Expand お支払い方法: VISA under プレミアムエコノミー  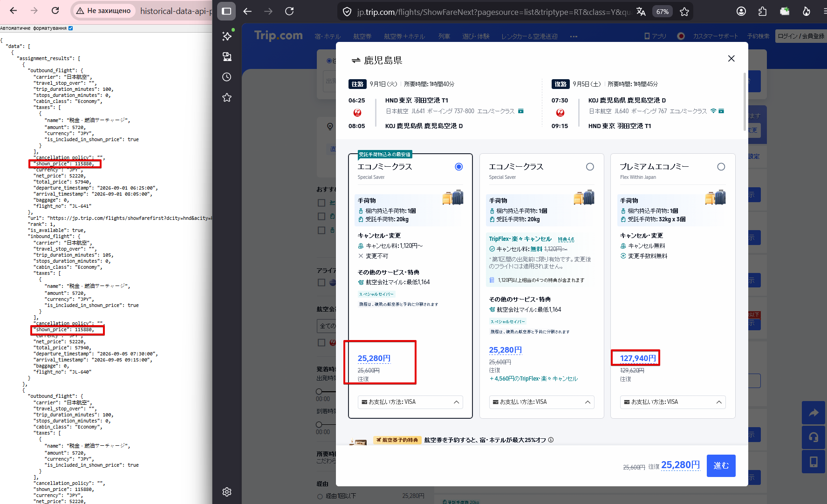(x=673, y=402)
